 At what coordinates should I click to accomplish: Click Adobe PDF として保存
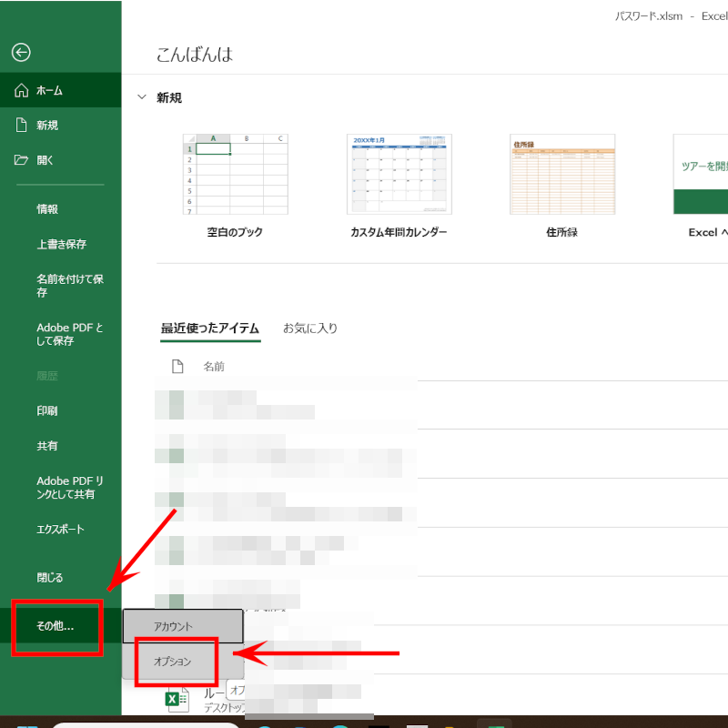[x=69, y=334]
